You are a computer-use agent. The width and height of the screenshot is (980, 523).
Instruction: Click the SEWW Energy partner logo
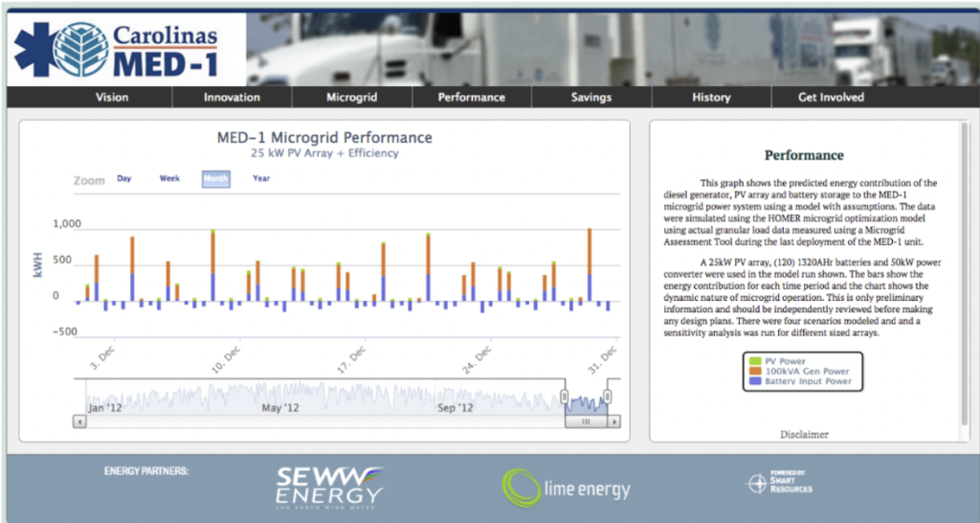tap(329, 488)
